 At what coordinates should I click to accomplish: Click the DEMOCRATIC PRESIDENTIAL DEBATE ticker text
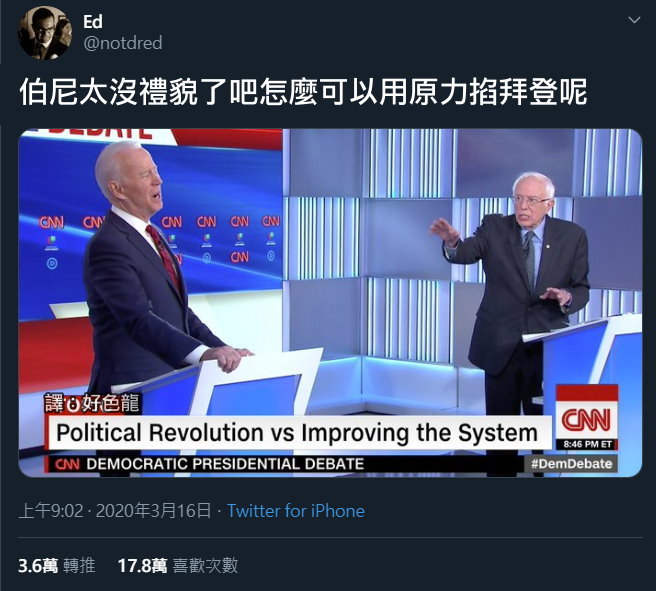tap(225, 464)
